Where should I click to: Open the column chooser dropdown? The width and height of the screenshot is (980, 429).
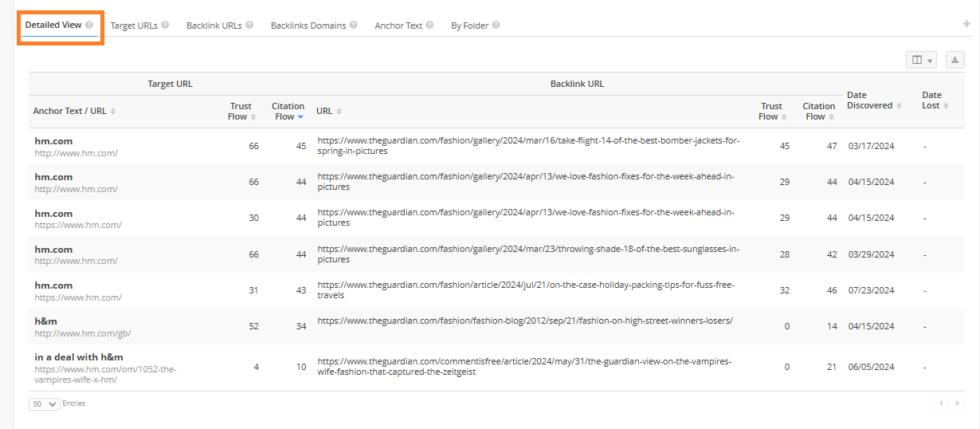click(x=921, y=60)
